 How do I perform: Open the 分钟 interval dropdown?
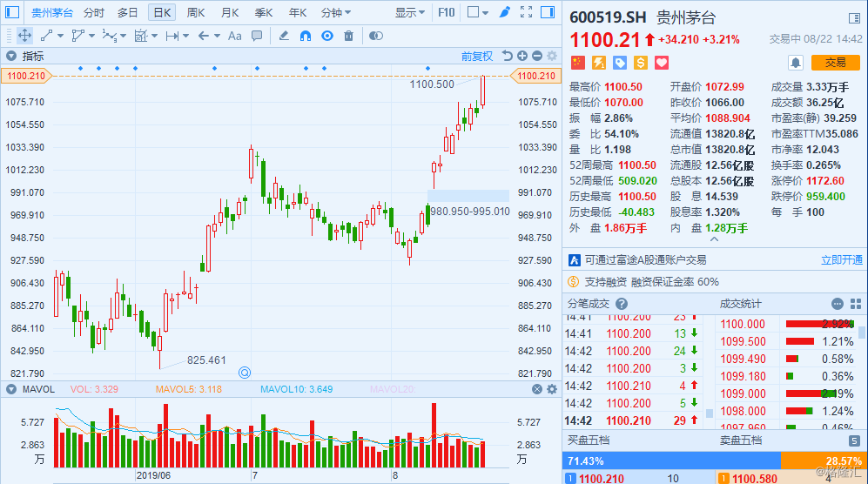tap(336, 12)
